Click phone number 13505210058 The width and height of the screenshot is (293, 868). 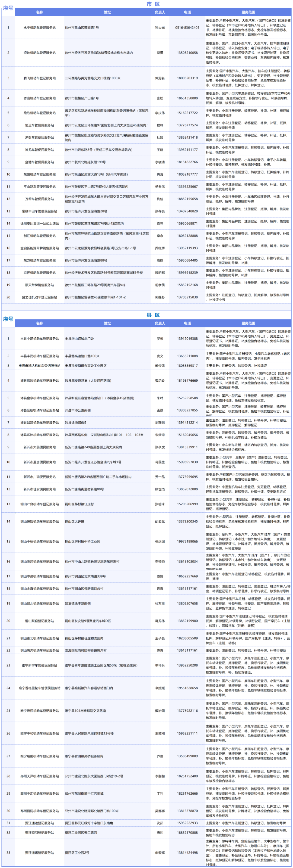187,53
